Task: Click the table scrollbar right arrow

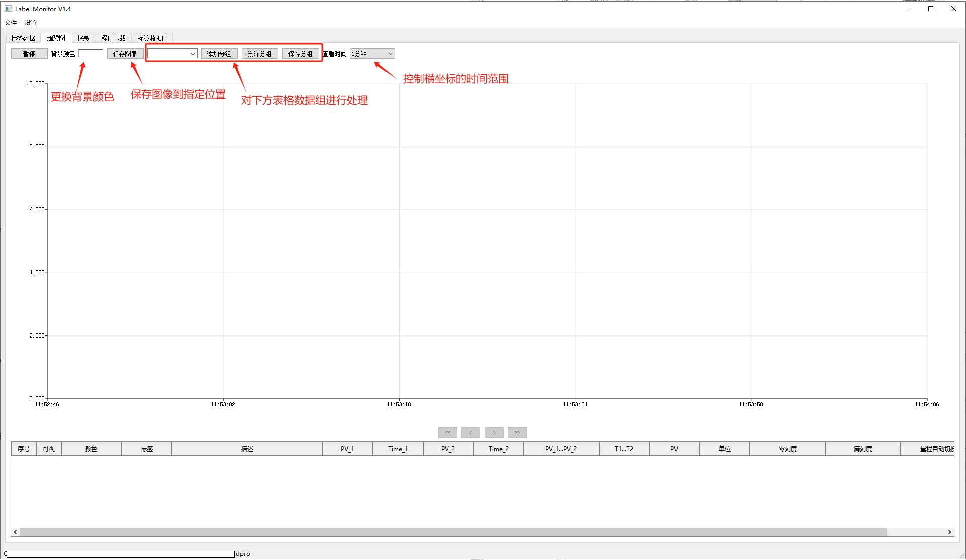Action: (x=949, y=532)
